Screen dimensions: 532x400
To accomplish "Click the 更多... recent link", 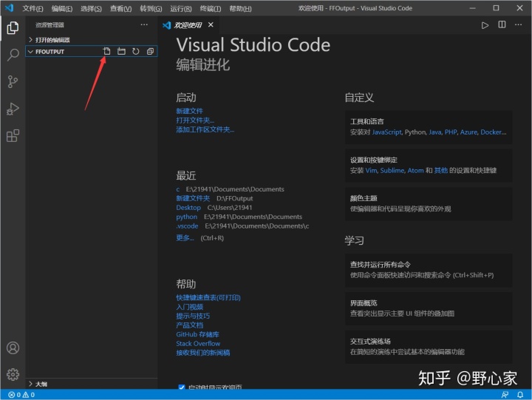I will pos(185,237).
